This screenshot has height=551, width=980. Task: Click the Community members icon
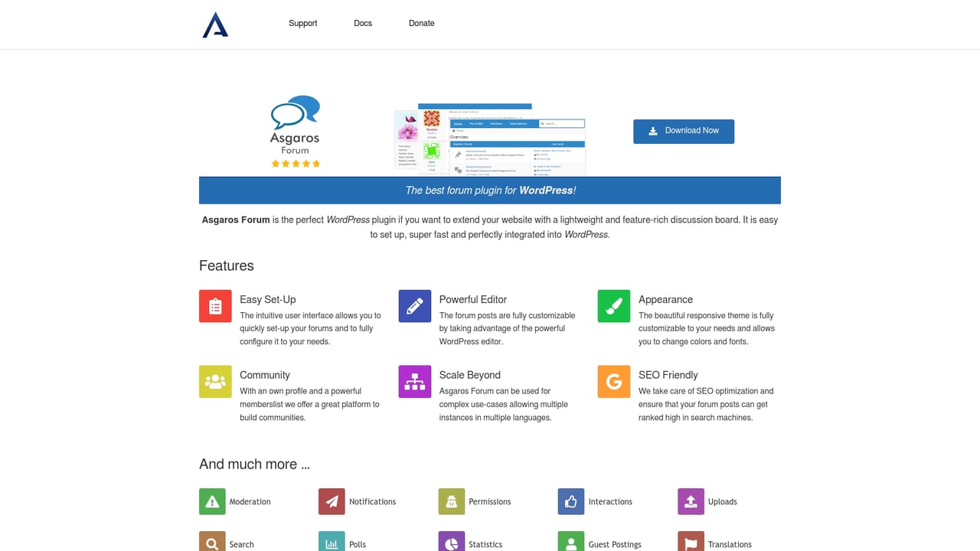tap(215, 381)
